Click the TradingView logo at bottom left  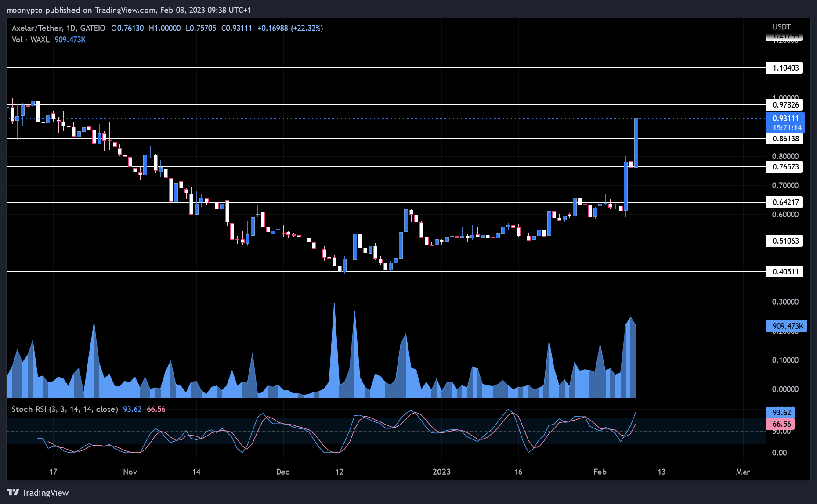(38, 493)
